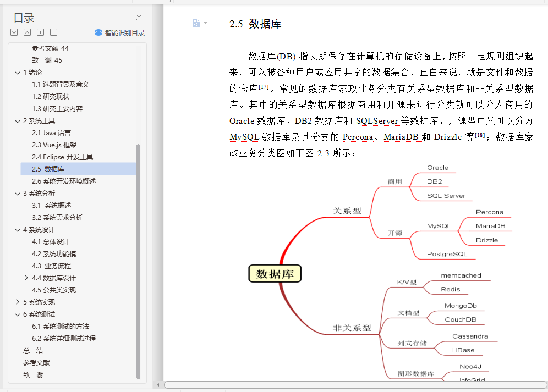This screenshot has width=548, height=392.
Task: Navigate to 4.2 系统功能模 entry
Action: (x=54, y=254)
